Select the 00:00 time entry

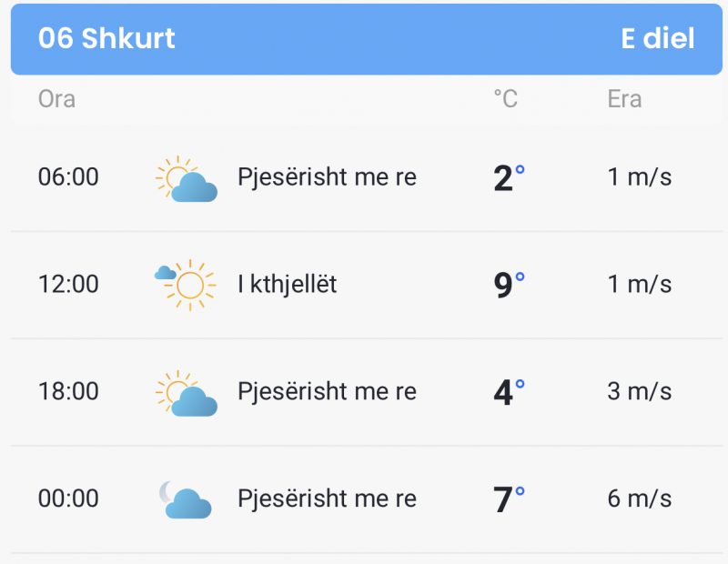click(x=68, y=499)
